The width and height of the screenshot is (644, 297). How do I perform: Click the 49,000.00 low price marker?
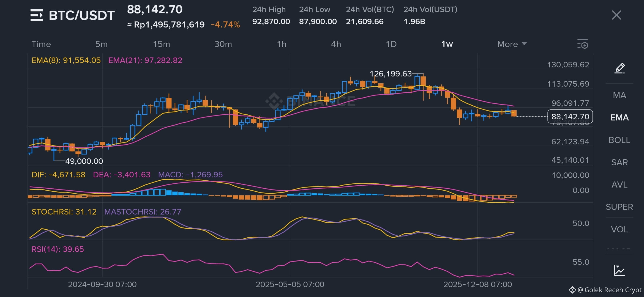point(84,161)
